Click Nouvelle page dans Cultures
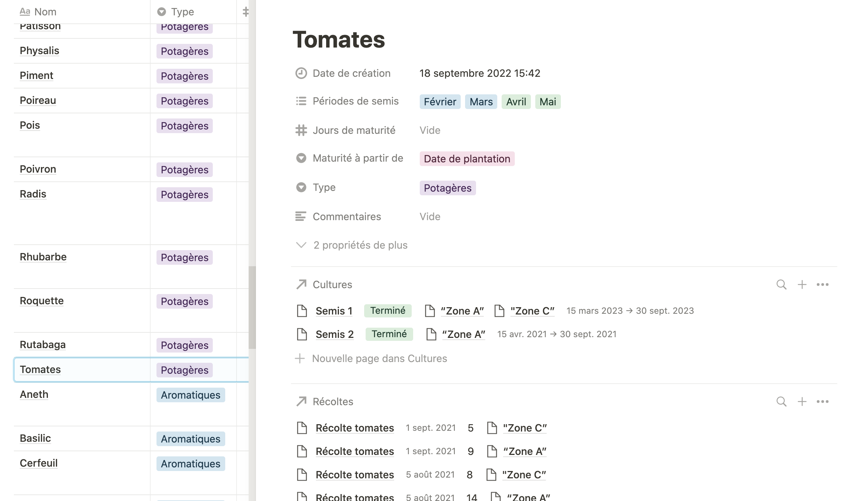This screenshot has height=501, width=868. 379,358
